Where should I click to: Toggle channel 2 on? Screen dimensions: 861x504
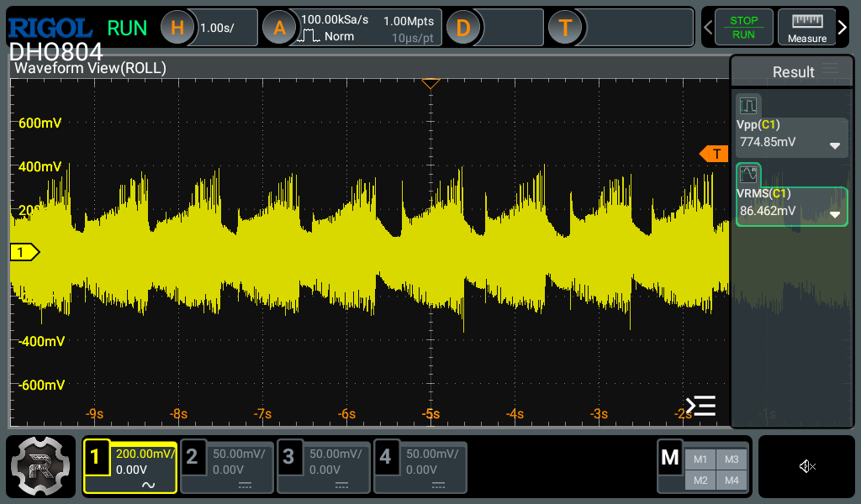[x=227, y=466]
